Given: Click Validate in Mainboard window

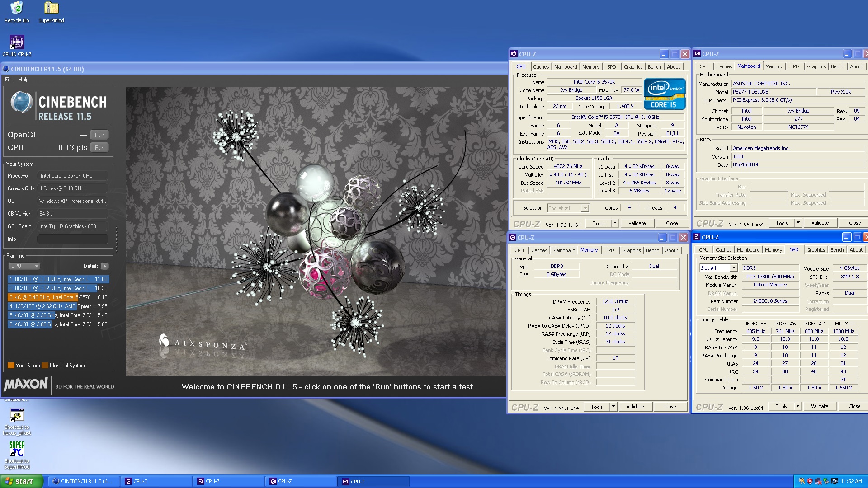Looking at the screenshot, I should coord(820,223).
